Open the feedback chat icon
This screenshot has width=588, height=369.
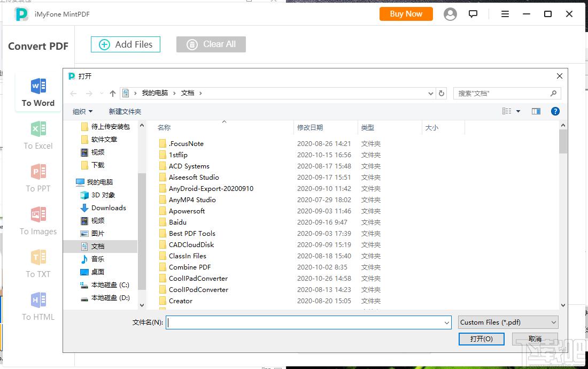(473, 14)
